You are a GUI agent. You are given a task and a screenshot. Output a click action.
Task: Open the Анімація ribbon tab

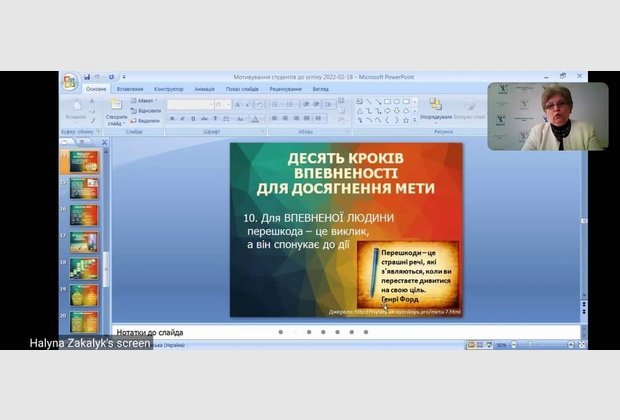(204, 89)
